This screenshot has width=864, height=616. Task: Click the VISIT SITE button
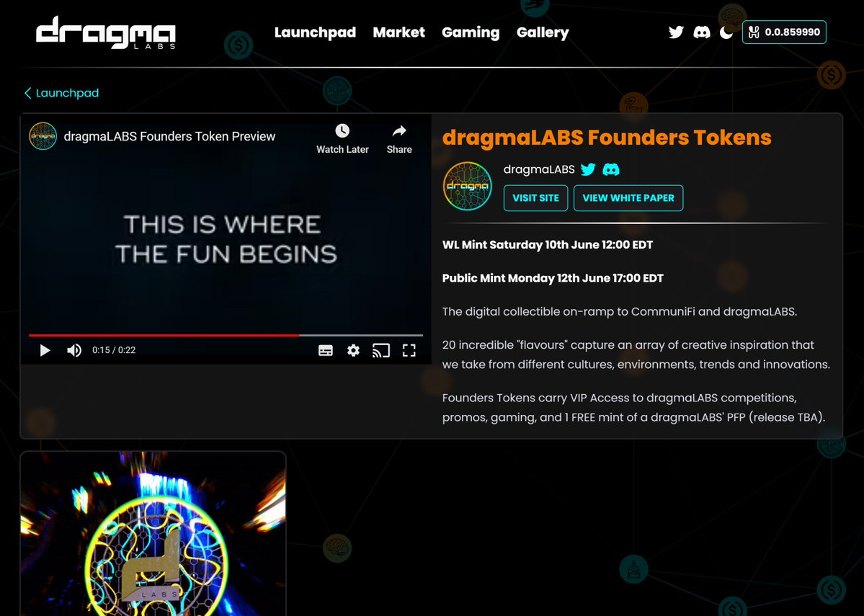[535, 198]
